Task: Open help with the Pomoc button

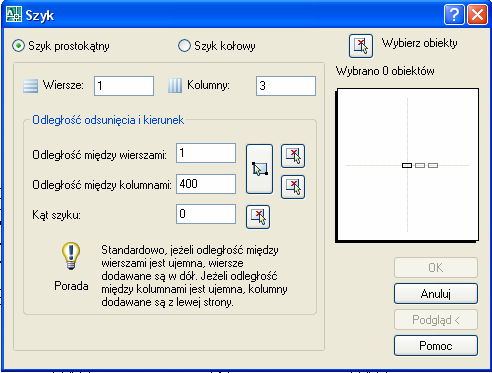Action: point(436,346)
